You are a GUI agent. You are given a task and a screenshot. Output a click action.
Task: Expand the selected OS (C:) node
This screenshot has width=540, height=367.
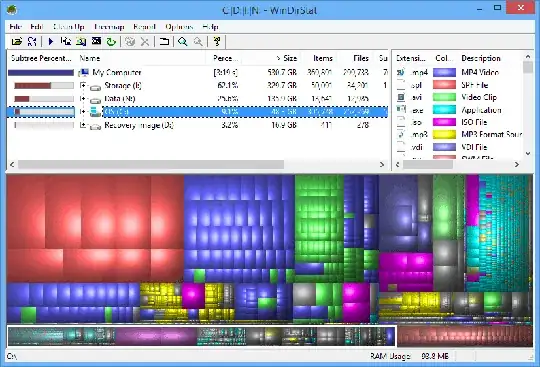click(83, 112)
